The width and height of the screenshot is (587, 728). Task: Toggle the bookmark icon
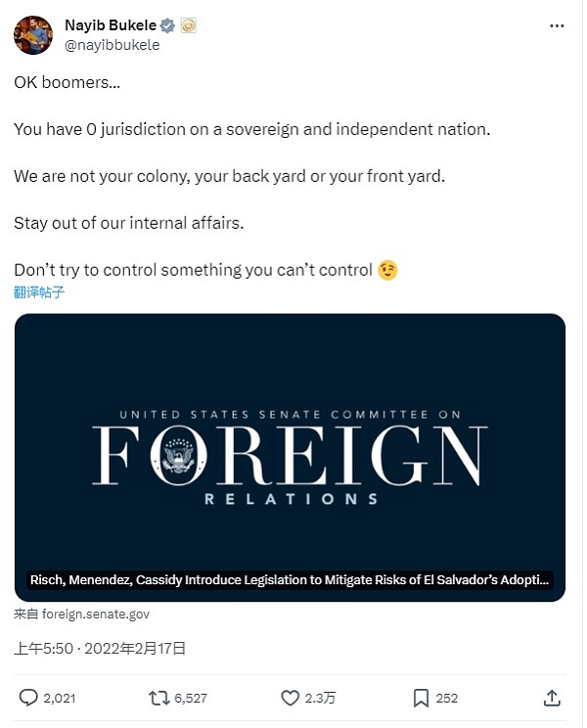click(421, 698)
